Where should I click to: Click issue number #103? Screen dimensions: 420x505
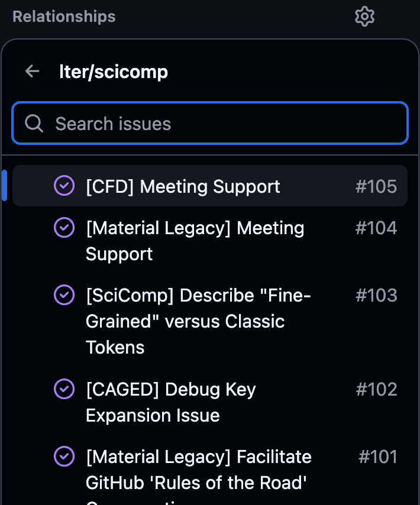376,296
